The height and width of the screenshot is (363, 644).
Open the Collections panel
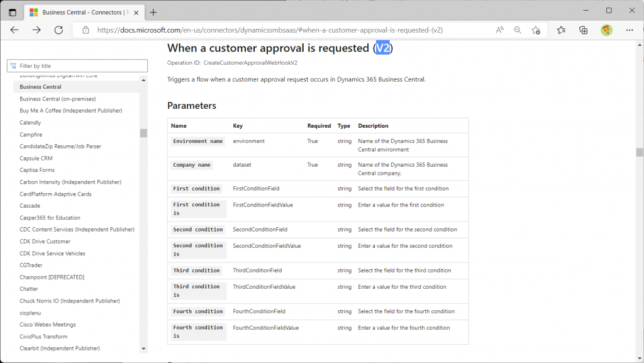click(x=583, y=30)
